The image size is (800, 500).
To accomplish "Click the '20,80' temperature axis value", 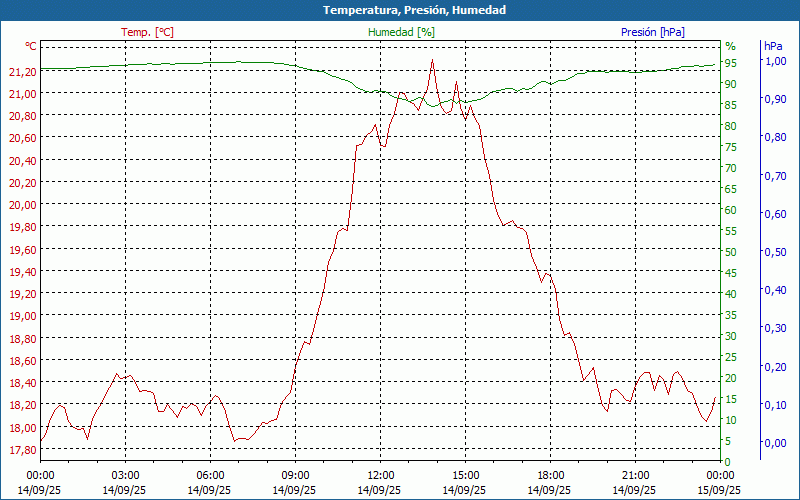I will (x=23, y=116).
